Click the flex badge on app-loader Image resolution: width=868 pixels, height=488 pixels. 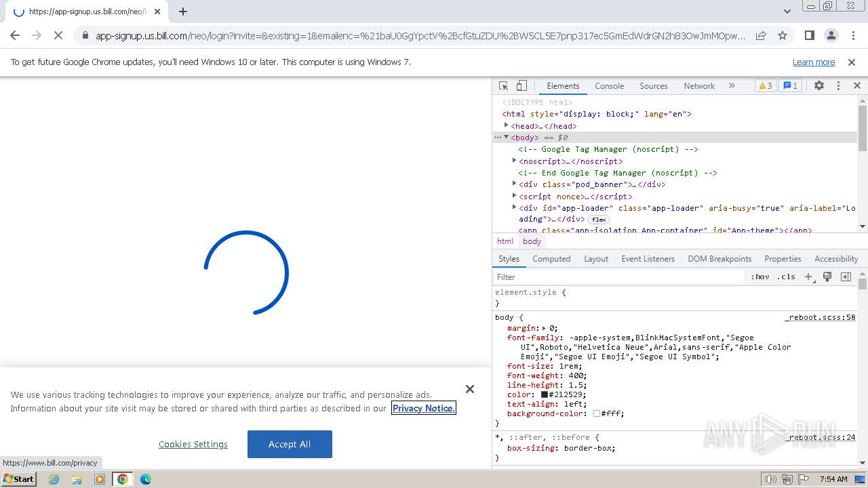pyautogui.click(x=599, y=220)
